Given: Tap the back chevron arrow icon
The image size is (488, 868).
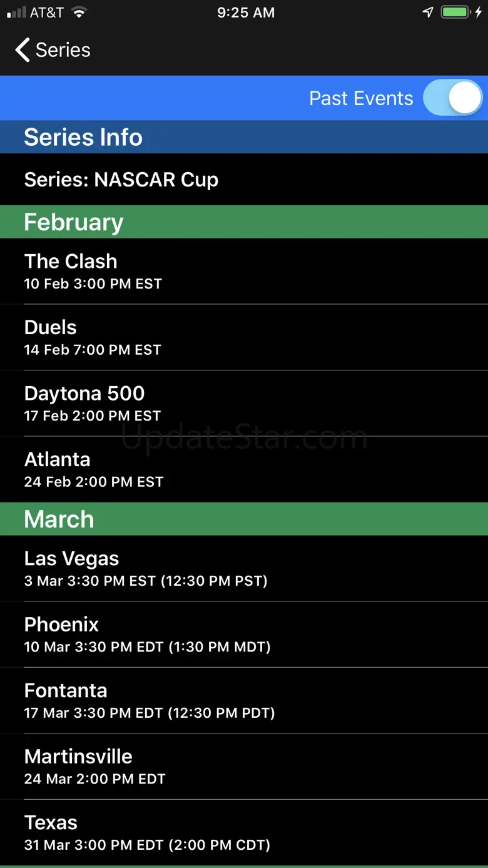Looking at the screenshot, I should point(23,50).
